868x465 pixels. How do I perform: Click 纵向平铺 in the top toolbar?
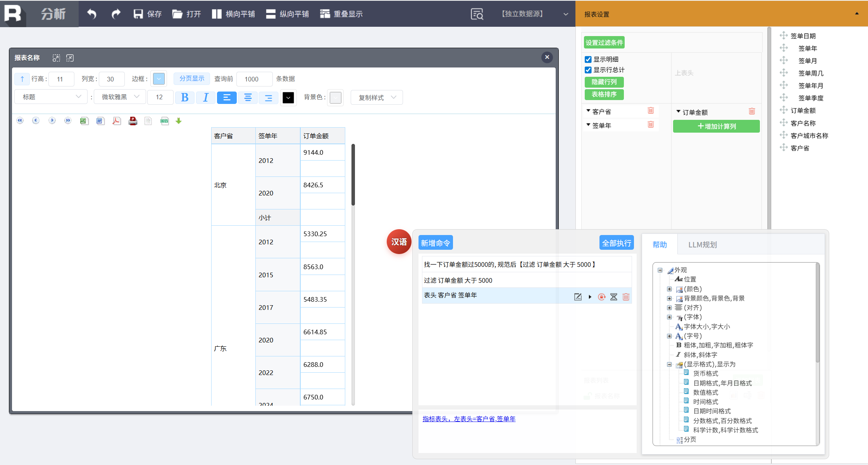pyautogui.click(x=287, y=14)
